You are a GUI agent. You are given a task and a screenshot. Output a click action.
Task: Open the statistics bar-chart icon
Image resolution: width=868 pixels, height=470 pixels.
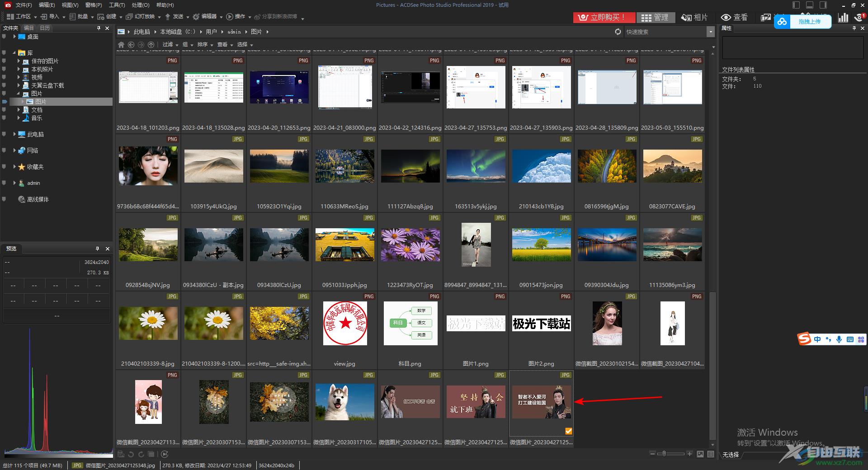click(843, 17)
